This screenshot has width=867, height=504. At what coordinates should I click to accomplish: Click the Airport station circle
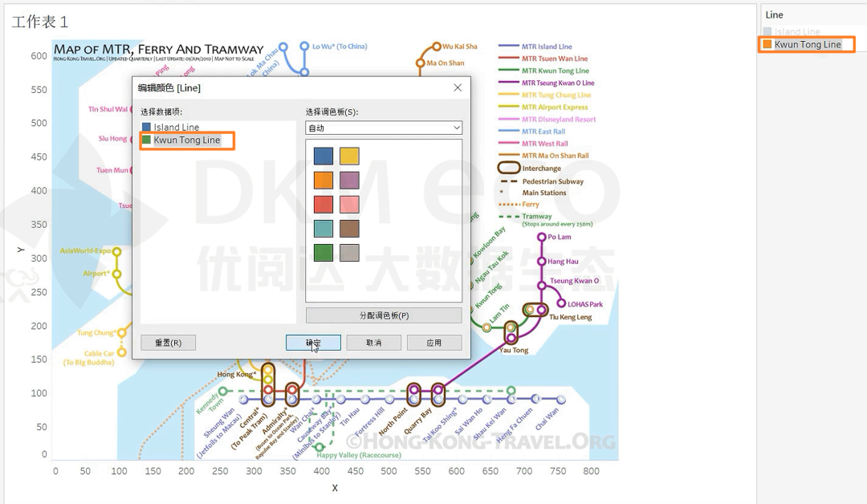(116, 274)
